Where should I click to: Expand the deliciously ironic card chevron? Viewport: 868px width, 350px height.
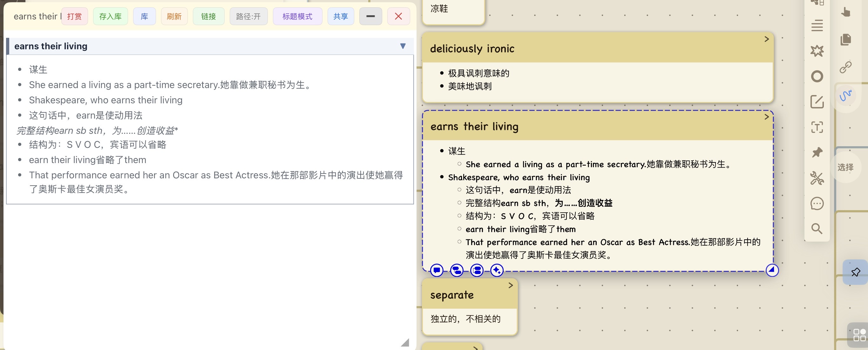(766, 39)
